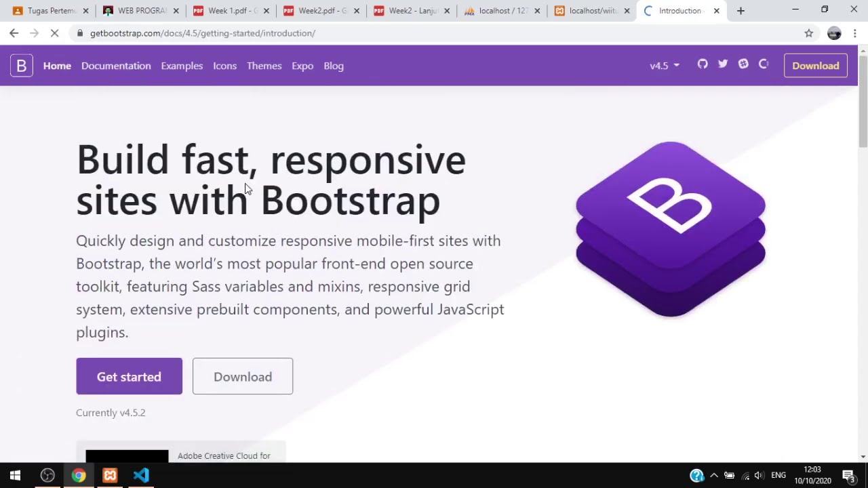Close the 'Week2 - Lanjut' tab
The image size is (868, 488).
point(447,11)
